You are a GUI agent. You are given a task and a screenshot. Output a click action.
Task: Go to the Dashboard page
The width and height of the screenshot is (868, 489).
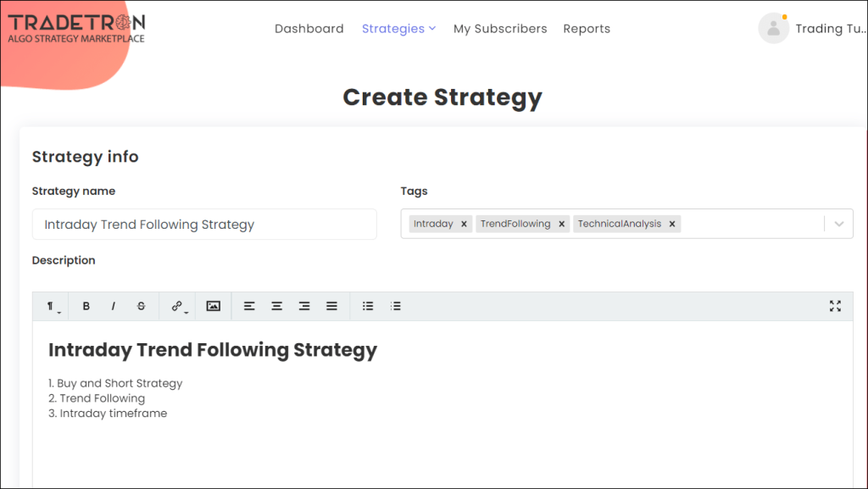coord(309,28)
